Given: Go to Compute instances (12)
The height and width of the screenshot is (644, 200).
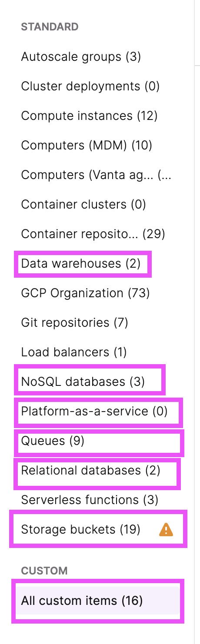Looking at the screenshot, I should [x=89, y=116].
